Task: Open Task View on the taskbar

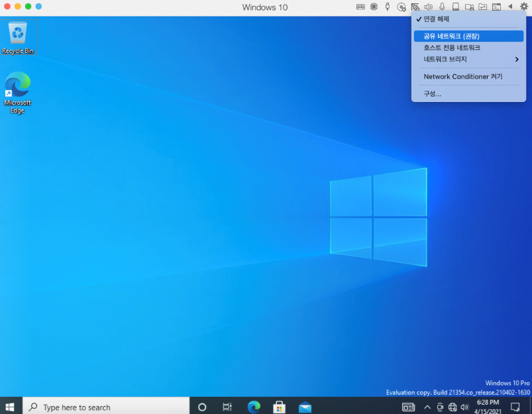Action: pyautogui.click(x=227, y=407)
